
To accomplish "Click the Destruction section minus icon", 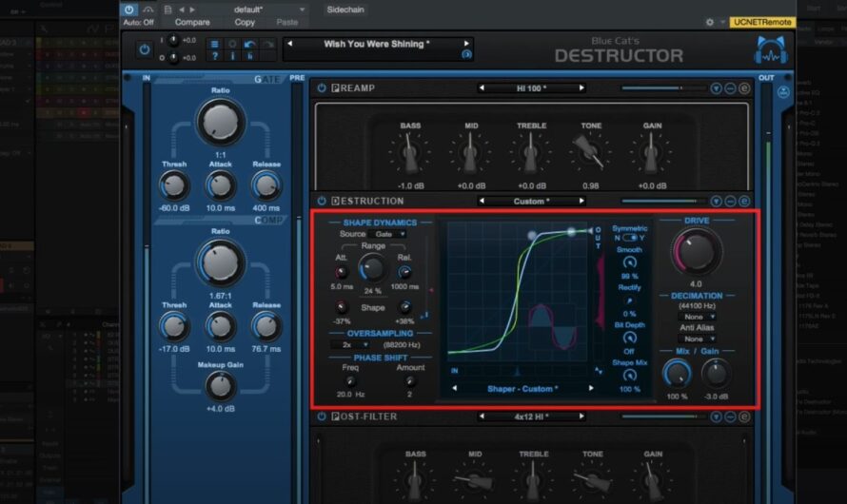I will tap(730, 202).
